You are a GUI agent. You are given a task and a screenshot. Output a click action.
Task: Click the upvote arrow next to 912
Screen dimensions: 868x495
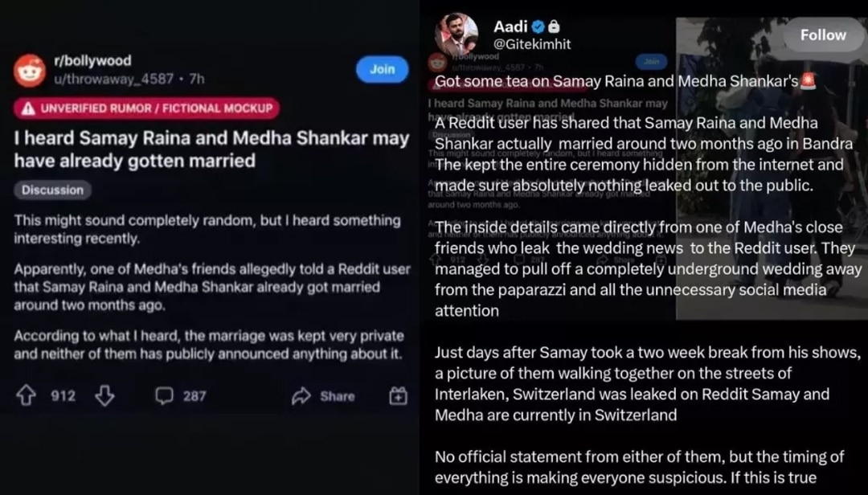point(26,396)
